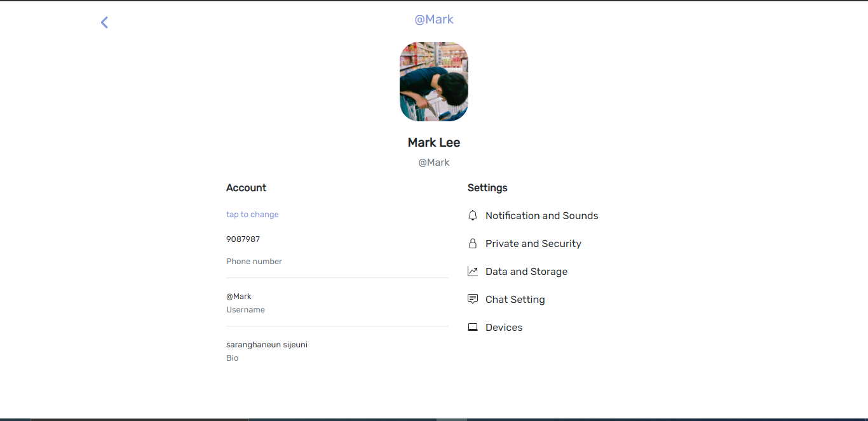The width and height of the screenshot is (868, 421).
Task: Select the Mark Lee display name
Action: coord(434,142)
